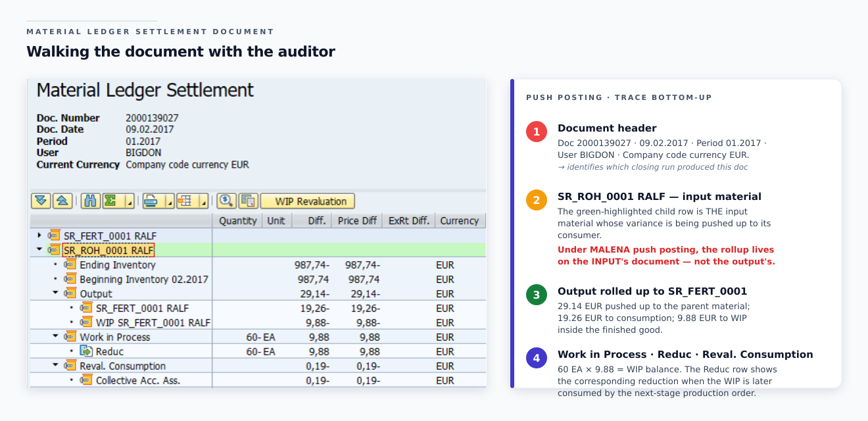Screen dimensions: 868x421
Task: Click the Beginning Inventory 02.2017 row icon
Action: 70,279
